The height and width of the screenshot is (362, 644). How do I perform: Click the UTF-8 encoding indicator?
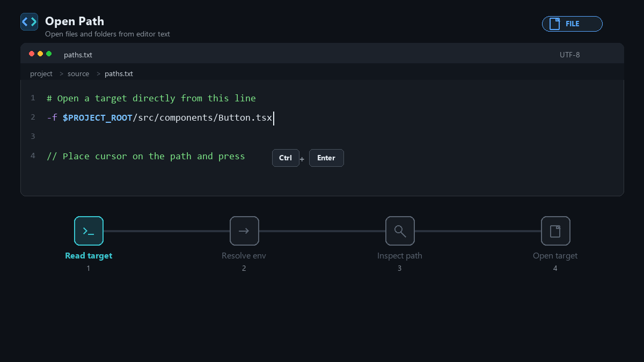click(570, 55)
